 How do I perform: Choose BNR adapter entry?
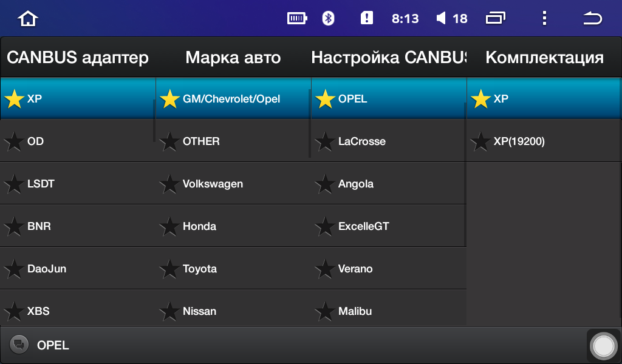click(x=78, y=226)
